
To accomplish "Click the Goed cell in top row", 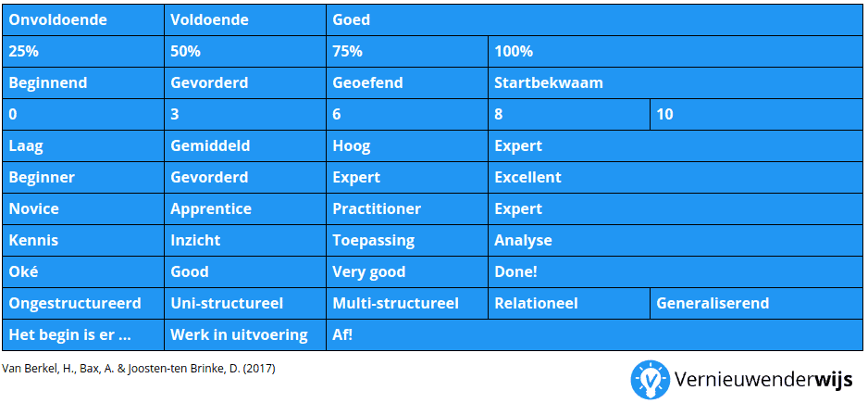I will click(x=594, y=20).
